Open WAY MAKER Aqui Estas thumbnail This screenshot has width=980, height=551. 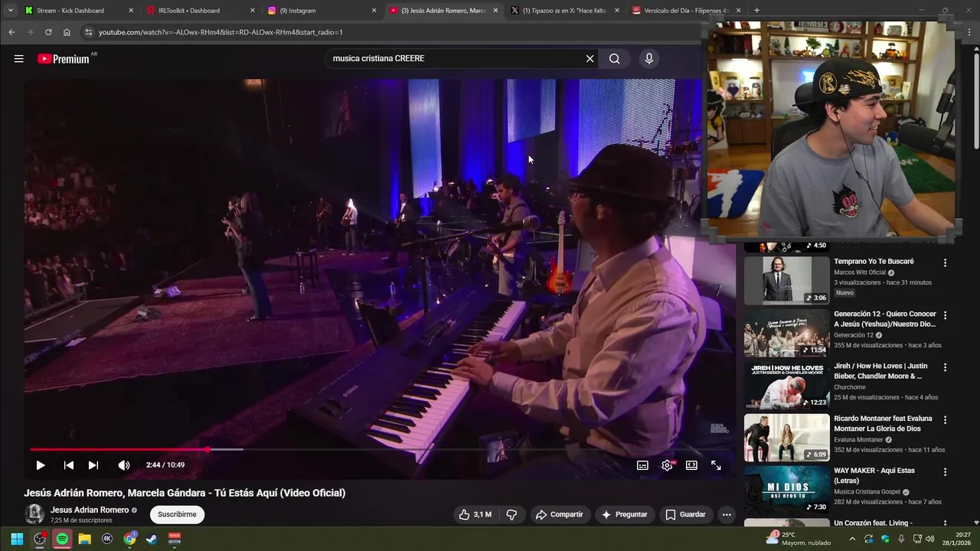tap(786, 490)
